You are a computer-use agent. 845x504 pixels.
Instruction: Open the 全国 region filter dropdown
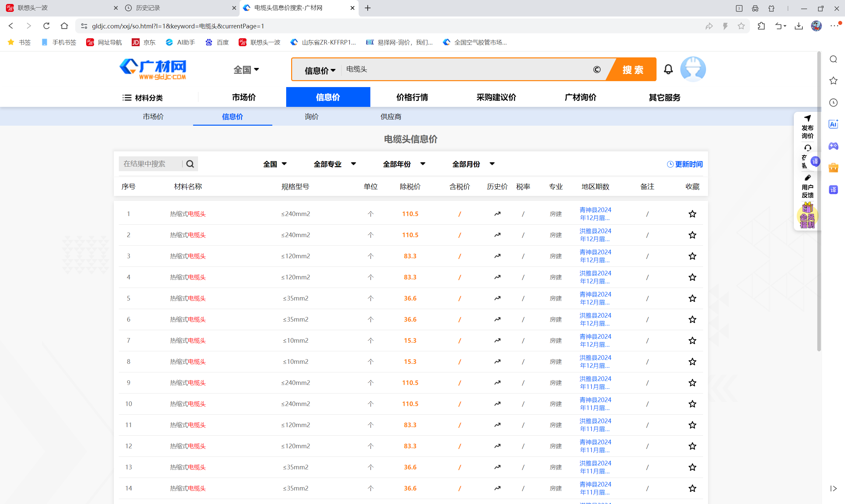pyautogui.click(x=275, y=164)
